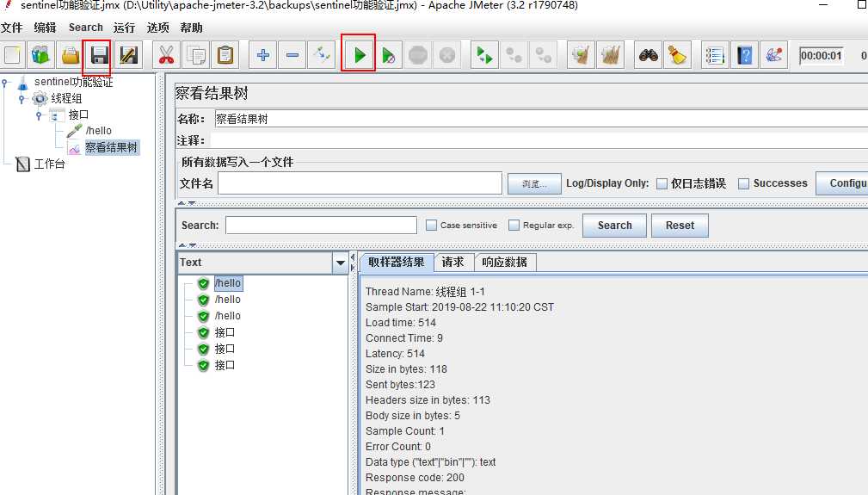
Task: Open the Text renderer dropdown
Action: [x=341, y=263]
